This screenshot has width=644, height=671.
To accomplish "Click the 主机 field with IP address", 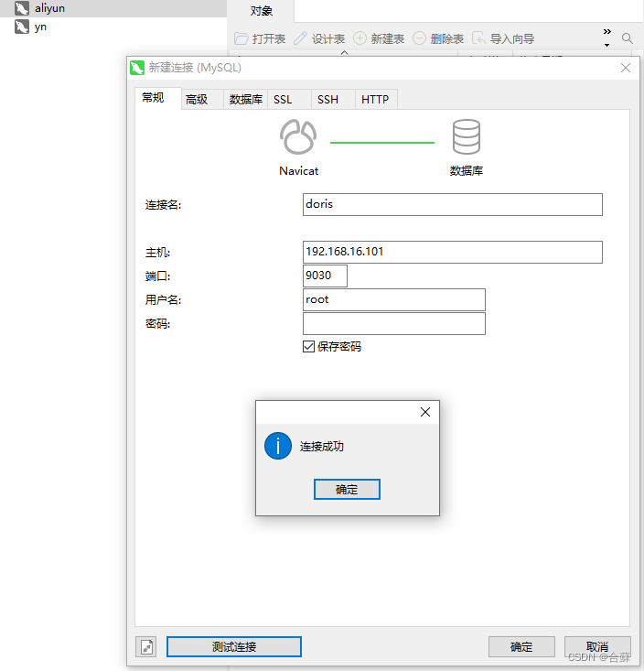I will click(453, 252).
